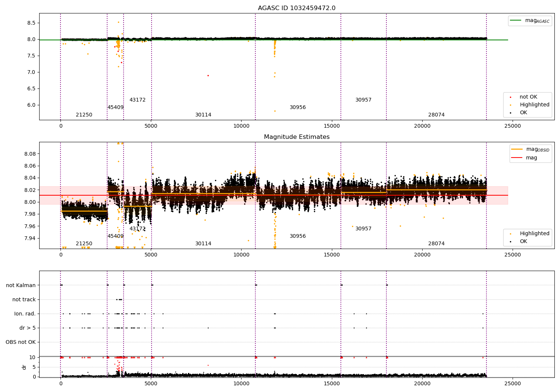The height and width of the screenshot is (392, 560).
Task: Click the 'OBS not OK' y-axis label
Action: 21,342
